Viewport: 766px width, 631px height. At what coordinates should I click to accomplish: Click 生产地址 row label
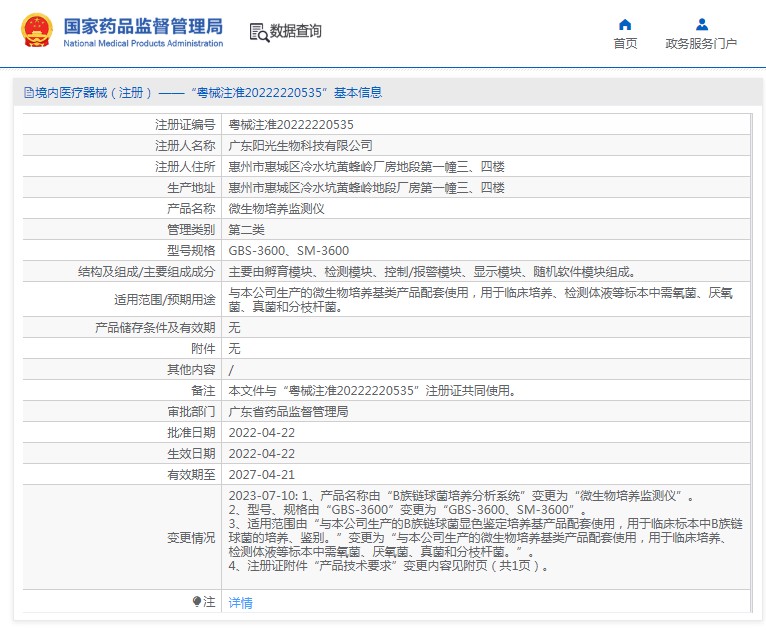click(x=191, y=188)
